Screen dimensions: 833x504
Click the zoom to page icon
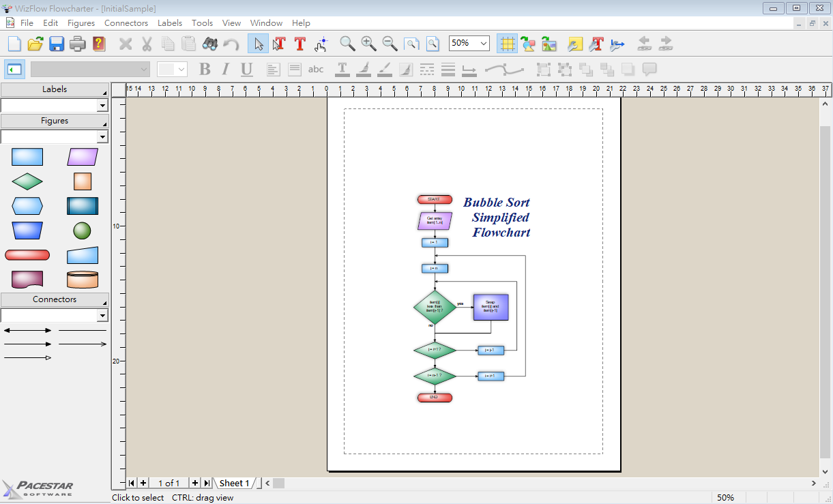coord(433,44)
